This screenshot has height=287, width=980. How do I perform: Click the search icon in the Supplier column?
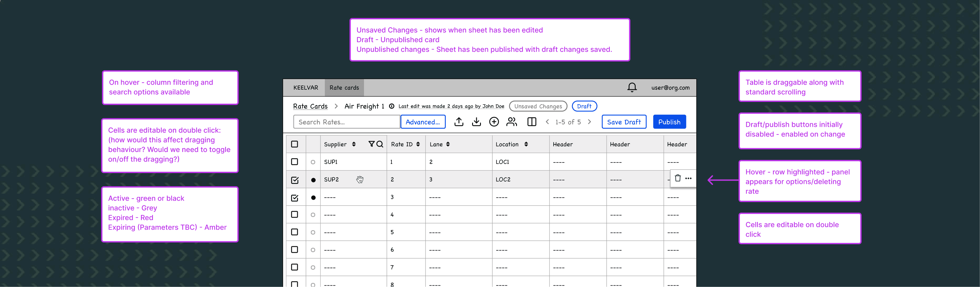click(x=379, y=144)
